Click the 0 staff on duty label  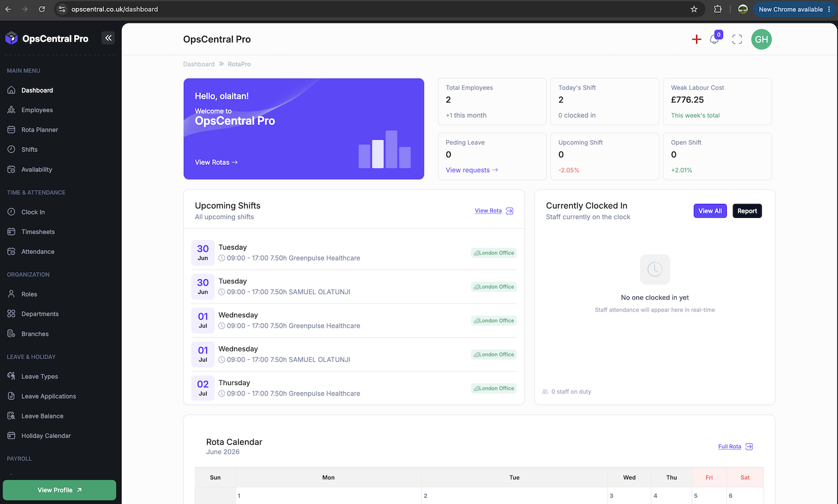point(571,392)
